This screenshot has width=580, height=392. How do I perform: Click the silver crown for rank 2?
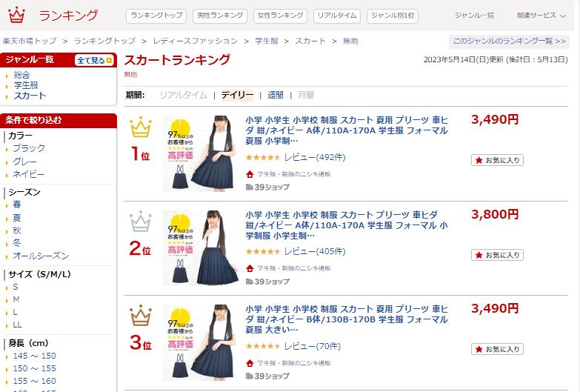pyautogui.click(x=141, y=222)
